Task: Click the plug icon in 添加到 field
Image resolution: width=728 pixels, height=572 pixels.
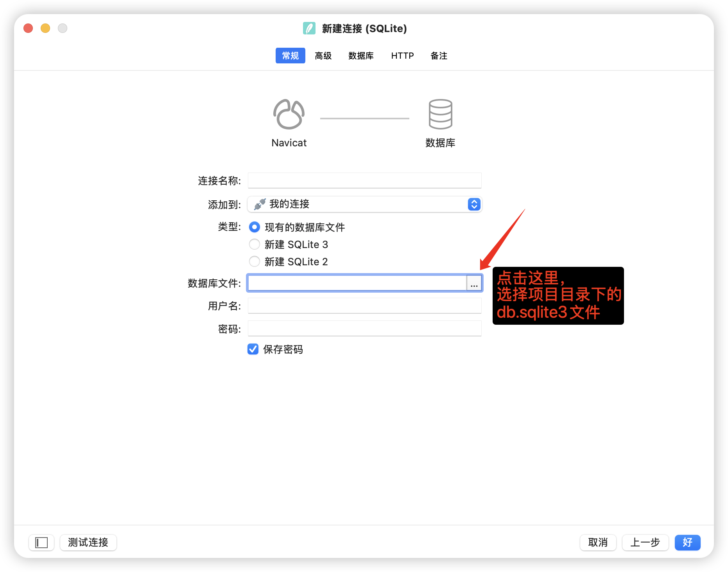Action: coord(260,204)
